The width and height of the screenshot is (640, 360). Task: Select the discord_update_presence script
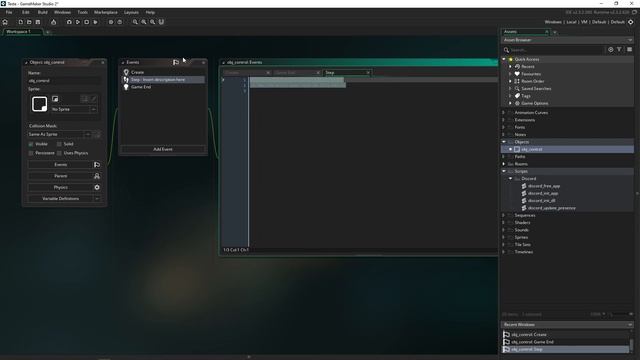pyautogui.click(x=551, y=208)
